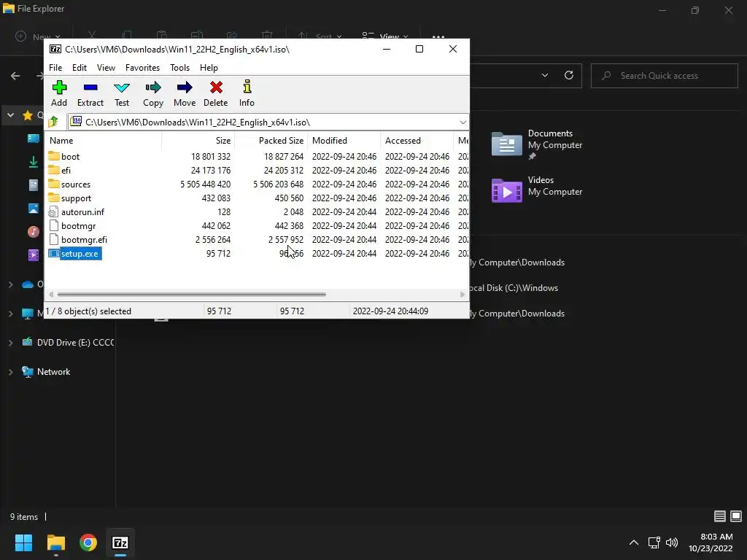Click the autorun.inf file icon
This screenshot has width=747, height=560.
point(54,212)
